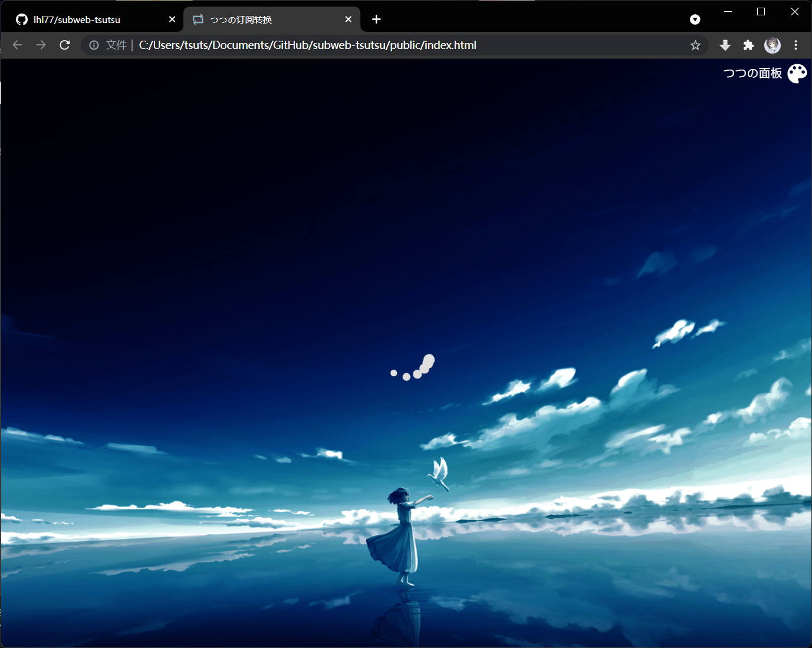Go back to the previous page

click(17, 45)
